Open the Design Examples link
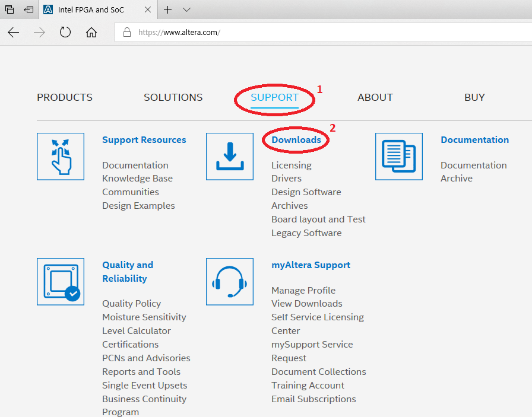 [x=138, y=206]
